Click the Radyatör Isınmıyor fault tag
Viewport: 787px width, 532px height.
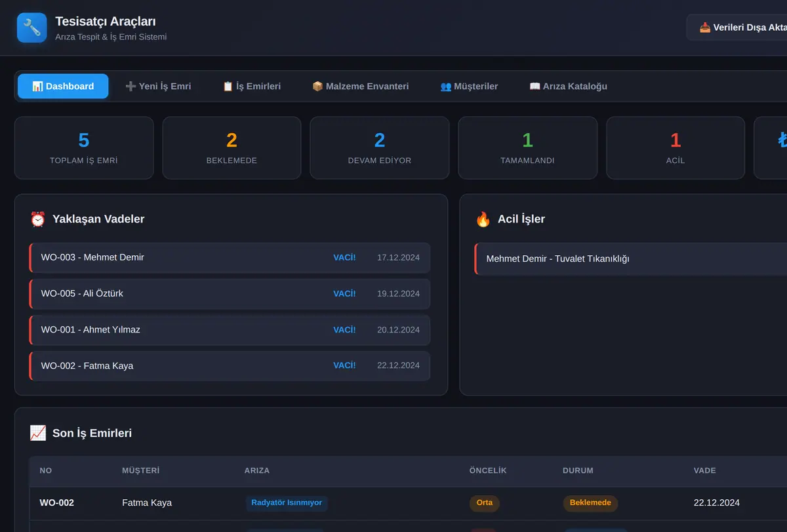click(287, 503)
